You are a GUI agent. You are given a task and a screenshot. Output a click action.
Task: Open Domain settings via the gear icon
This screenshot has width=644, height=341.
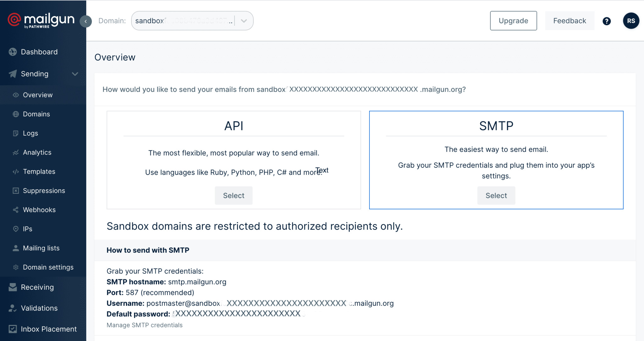click(16, 267)
